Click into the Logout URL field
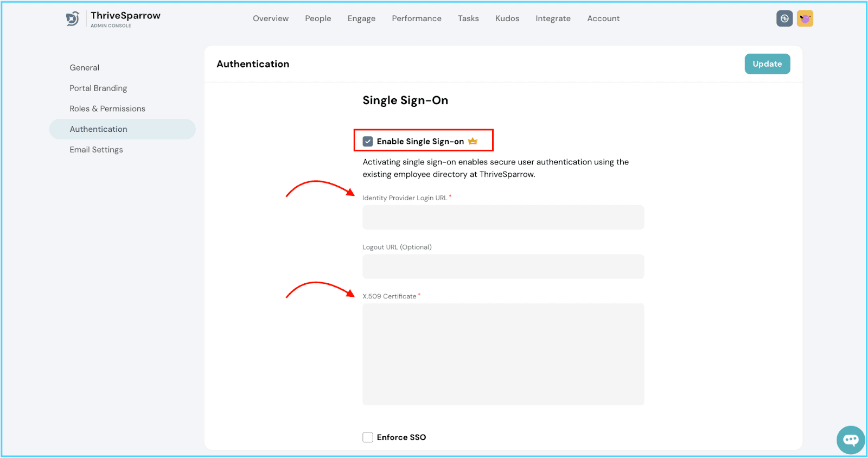Screen dimensions: 868x458 pyautogui.click(x=503, y=266)
